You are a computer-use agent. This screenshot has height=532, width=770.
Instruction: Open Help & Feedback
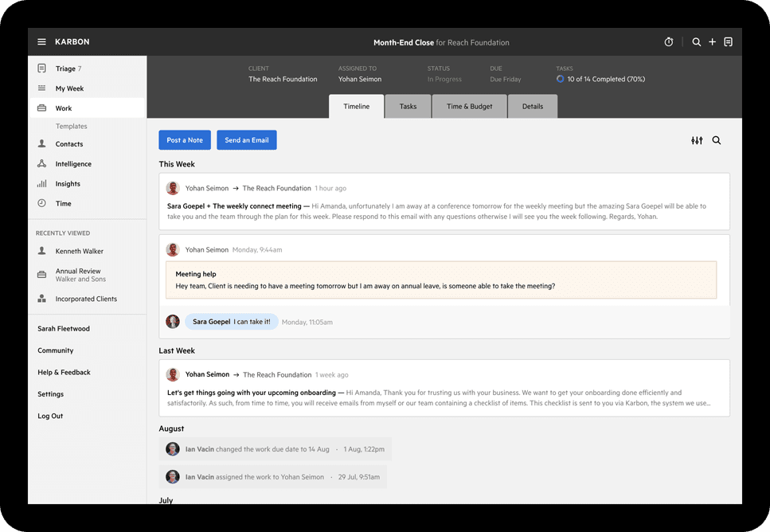(62, 372)
